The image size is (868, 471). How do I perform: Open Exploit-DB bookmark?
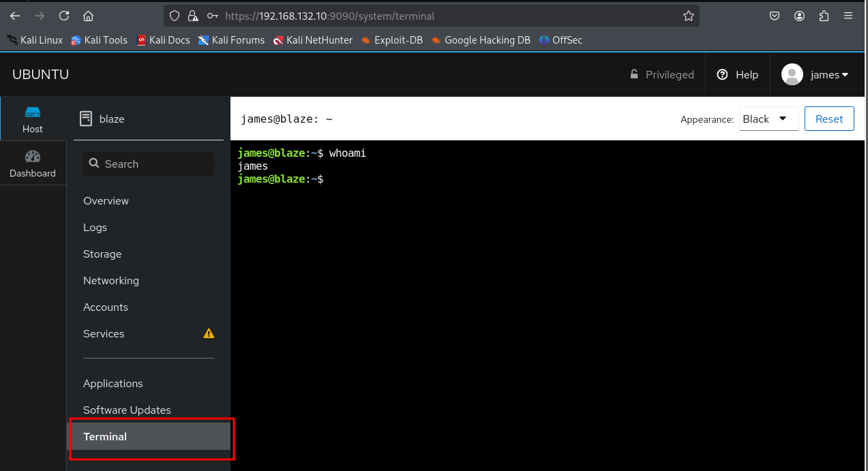[392, 40]
